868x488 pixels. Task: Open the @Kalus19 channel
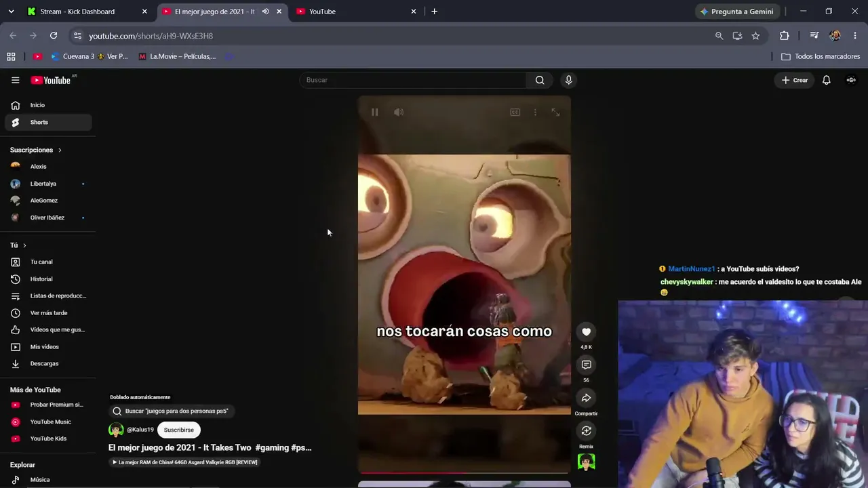coord(140,430)
